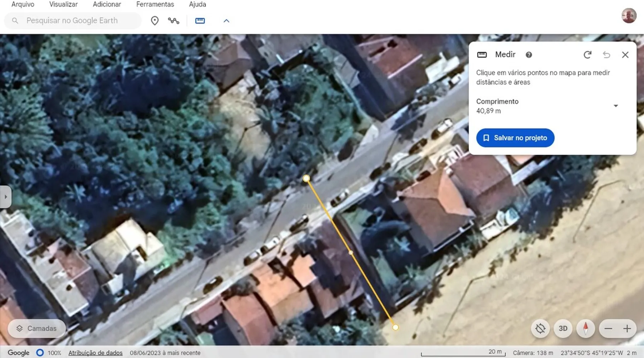This screenshot has width=644, height=358.
Task: Collapse the toolbar with the up chevron
Action: point(226,21)
